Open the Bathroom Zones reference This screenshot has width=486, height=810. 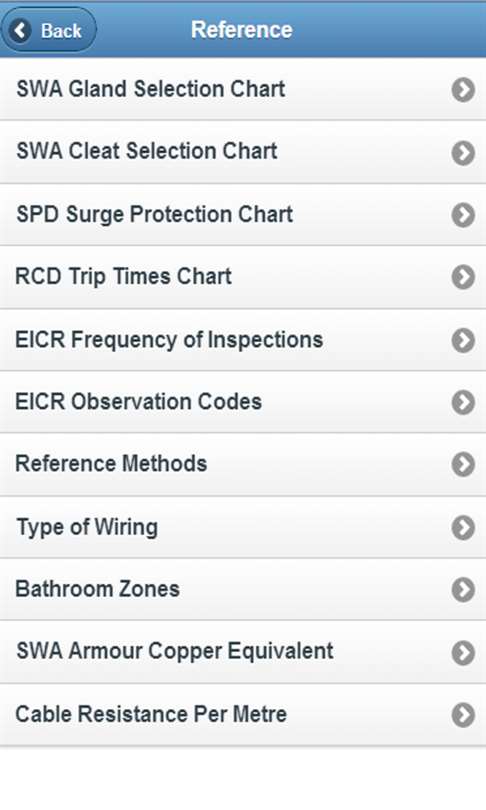pos(243,589)
